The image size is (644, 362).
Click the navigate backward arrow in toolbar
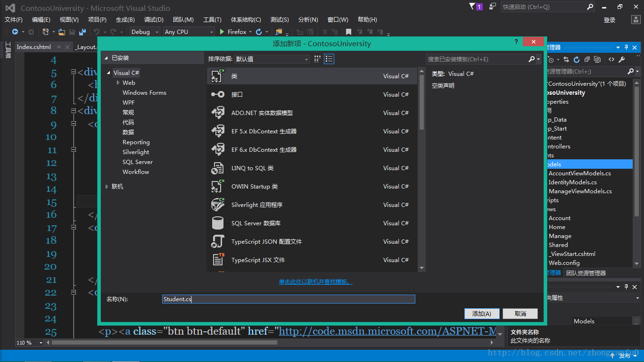click(x=15, y=32)
